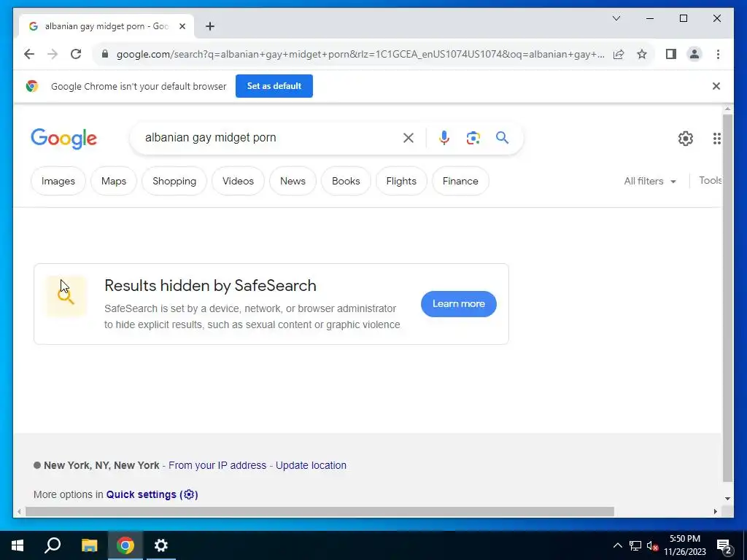
Task: Open the Quick settings link
Action: [x=152, y=494]
